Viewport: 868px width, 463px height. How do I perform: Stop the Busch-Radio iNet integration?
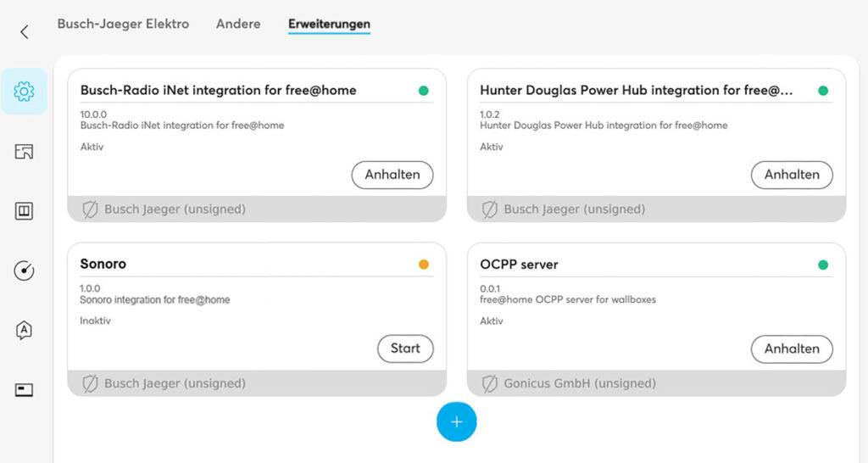[x=392, y=175]
